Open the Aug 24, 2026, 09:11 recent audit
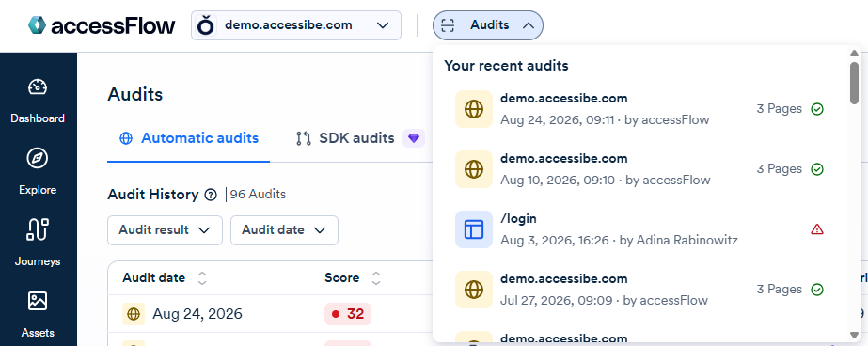This screenshot has height=346, width=868. [639, 109]
